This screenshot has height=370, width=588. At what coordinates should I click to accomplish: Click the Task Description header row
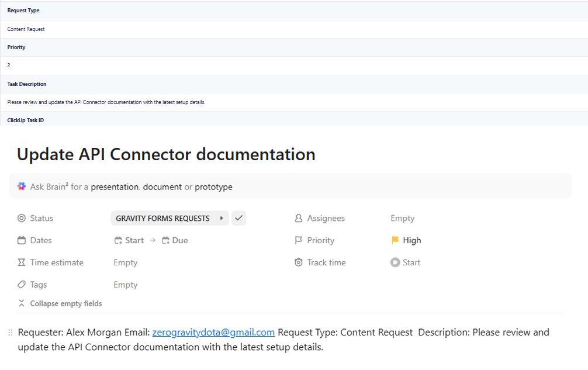pos(294,84)
